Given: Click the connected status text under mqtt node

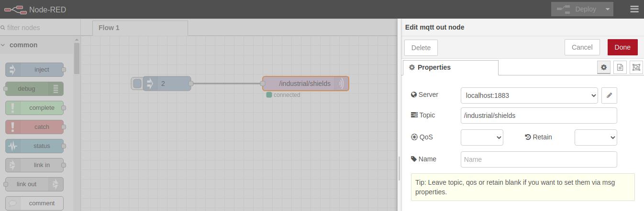Looking at the screenshot, I should pos(287,95).
